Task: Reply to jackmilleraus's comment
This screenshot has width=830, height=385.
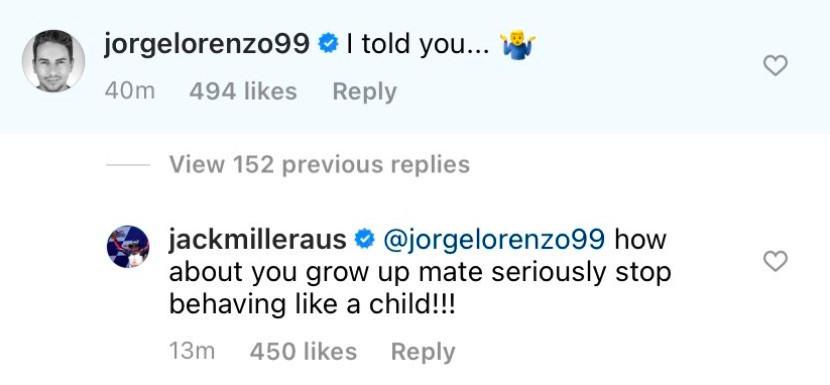Action: point(423,352)
